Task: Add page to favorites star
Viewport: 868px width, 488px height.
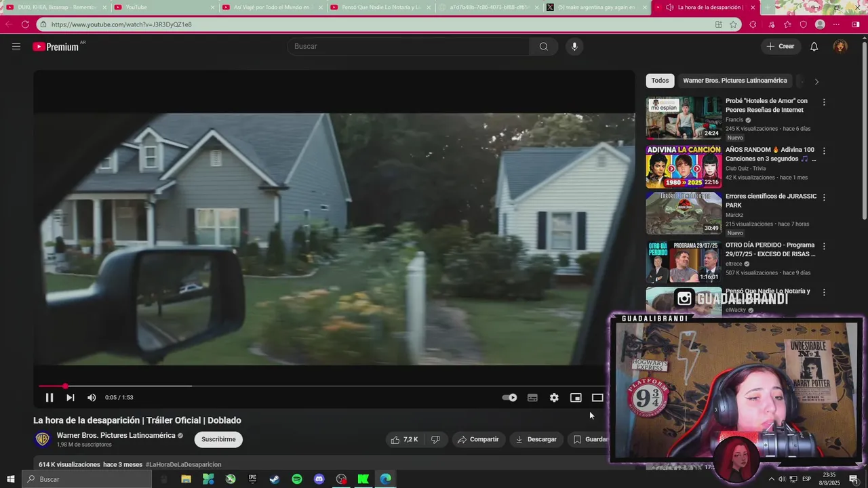Action: pos(733,24)
